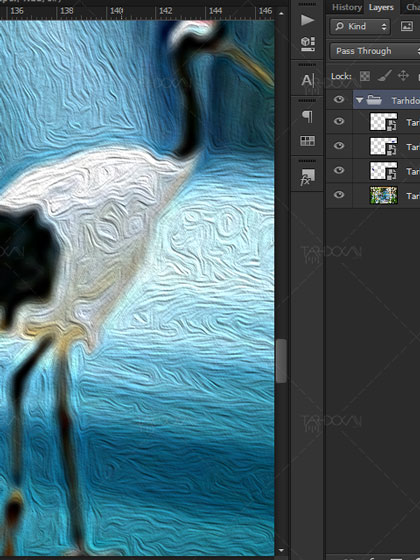
Task: Open the Styles fx panel icon
Action: point(307,177)
